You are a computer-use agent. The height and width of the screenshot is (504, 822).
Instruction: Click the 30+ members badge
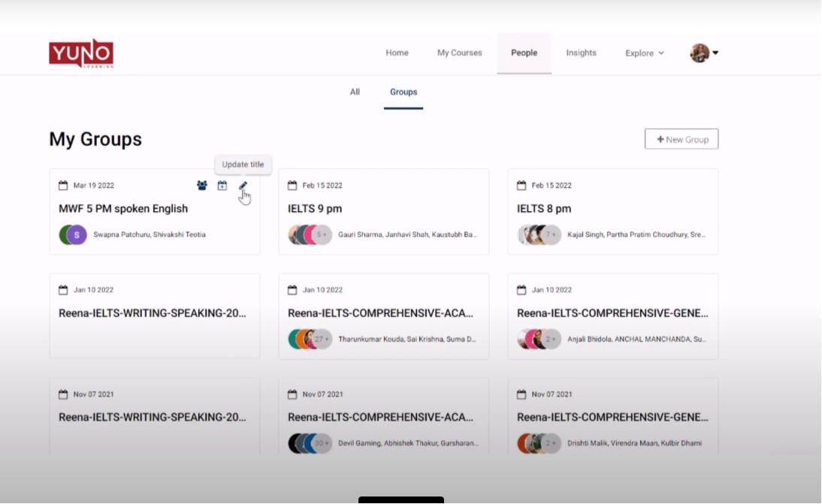[322, 443]
